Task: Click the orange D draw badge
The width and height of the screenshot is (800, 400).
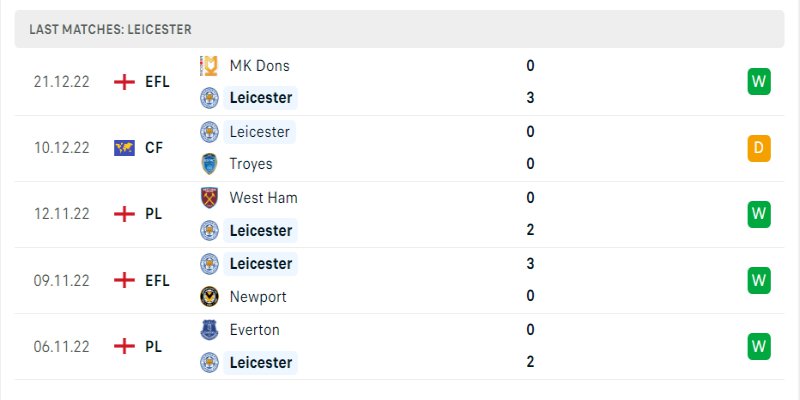Action: 759,149
